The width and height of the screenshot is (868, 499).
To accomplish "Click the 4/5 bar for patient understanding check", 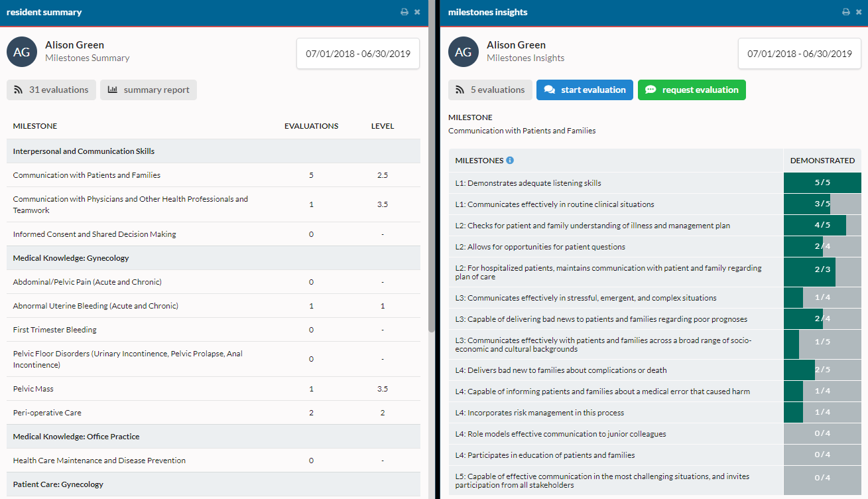I will [822, 225].
